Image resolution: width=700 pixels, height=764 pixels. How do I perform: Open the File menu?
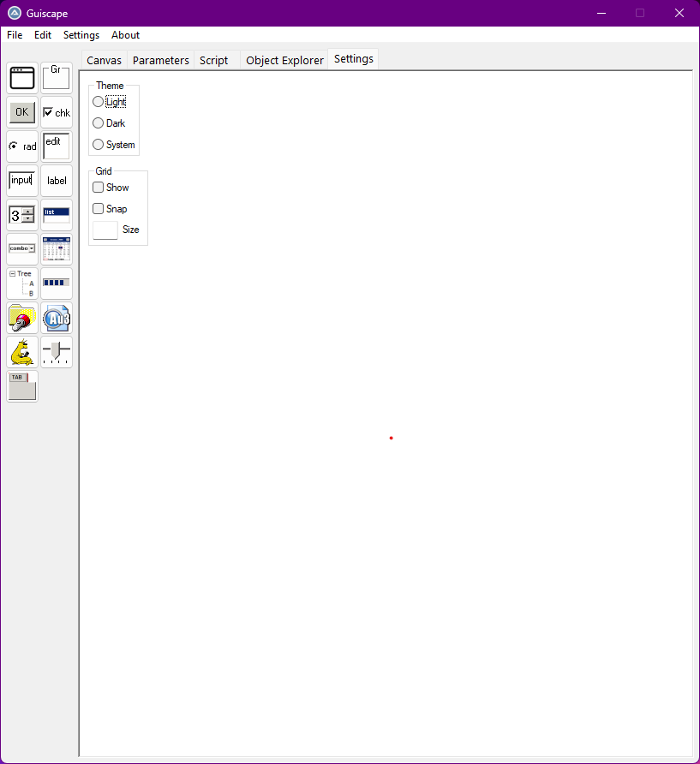(15, 35)
